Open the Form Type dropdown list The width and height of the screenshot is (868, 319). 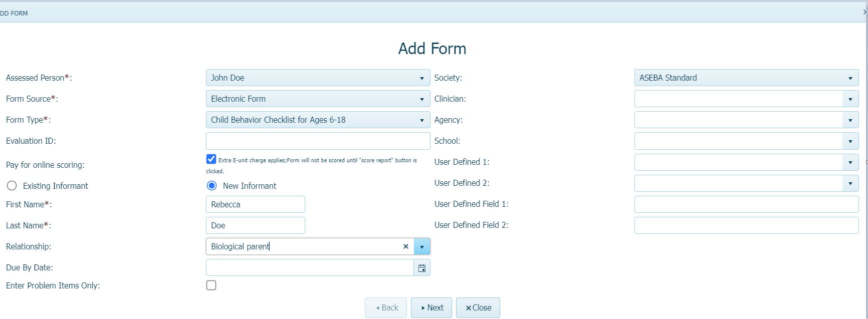421,120
